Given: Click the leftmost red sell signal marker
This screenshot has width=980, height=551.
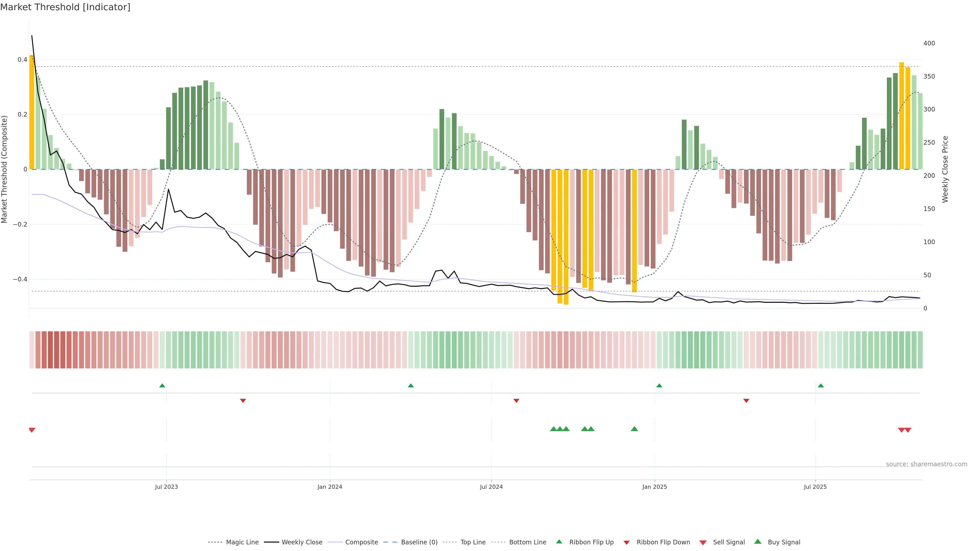Looking at the screenshot, I should pyautogui.click(x=32, y=430).
